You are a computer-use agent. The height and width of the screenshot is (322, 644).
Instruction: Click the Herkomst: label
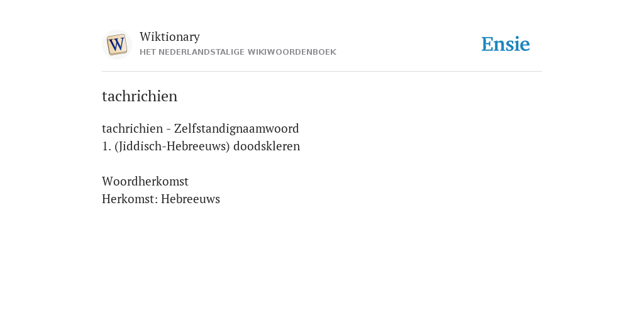pyautogui.click(x=130, y=199)
